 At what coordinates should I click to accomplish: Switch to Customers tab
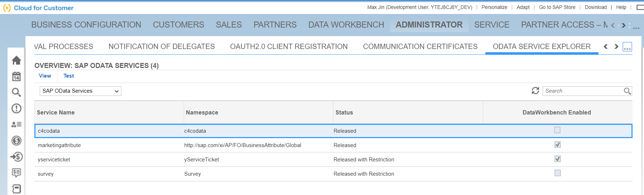coord(178,25)
